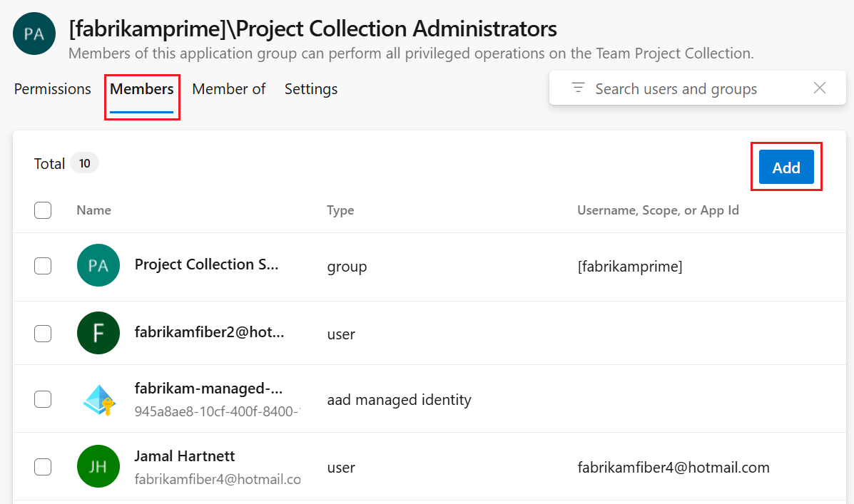
Task: Click the Project Collection S... group avatar
Action: [98, 264]
